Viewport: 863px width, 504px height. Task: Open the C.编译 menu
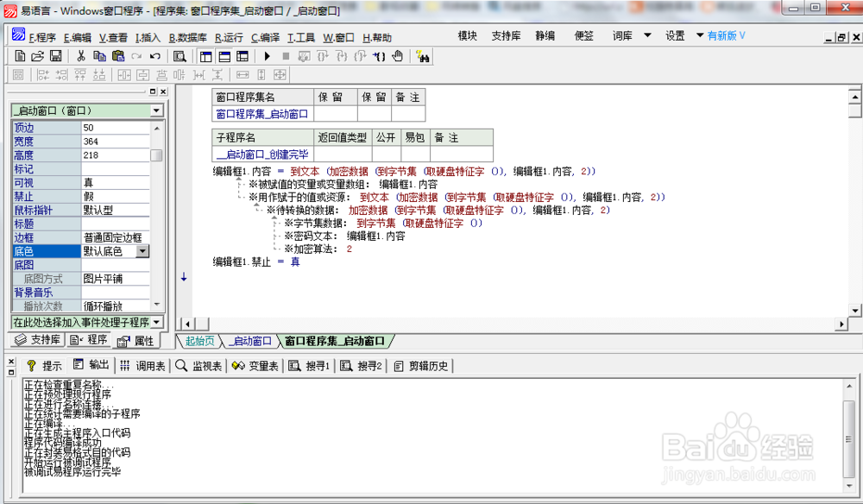coord(265,37)
